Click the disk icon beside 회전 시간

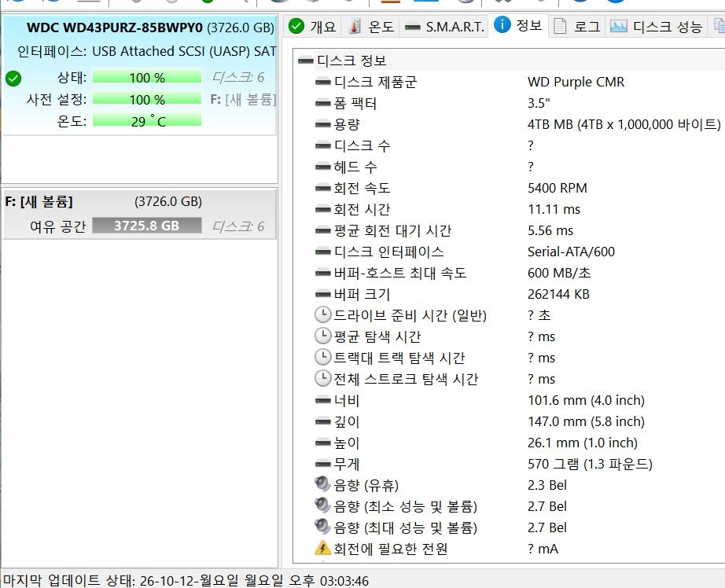coord(322,210)
